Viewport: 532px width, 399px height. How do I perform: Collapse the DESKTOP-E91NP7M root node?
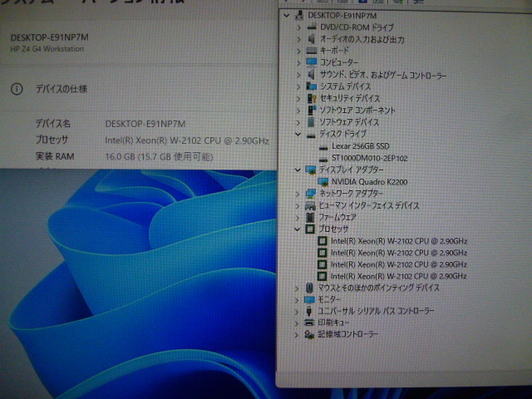pyautogui.click(x=287, y=16)
